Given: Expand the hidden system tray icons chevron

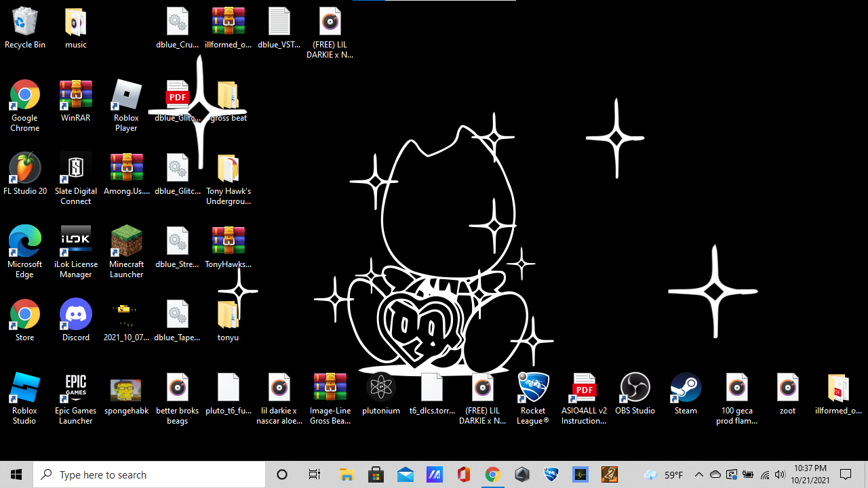Looking at the screenshot, I should point(699,474).
